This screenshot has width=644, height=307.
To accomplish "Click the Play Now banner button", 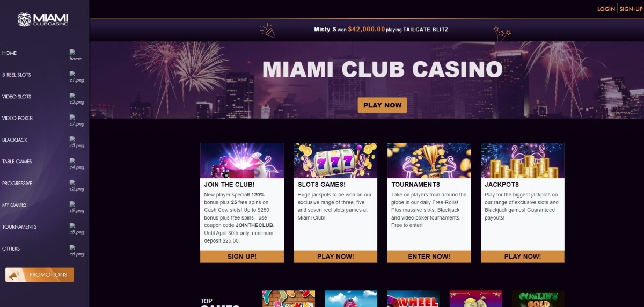I will (383, 105).
